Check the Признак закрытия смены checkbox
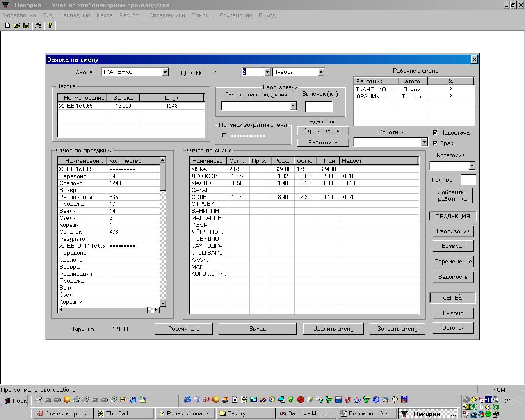Image resolution: width=525 pixels, height=420 pixels. pos(224,136)
